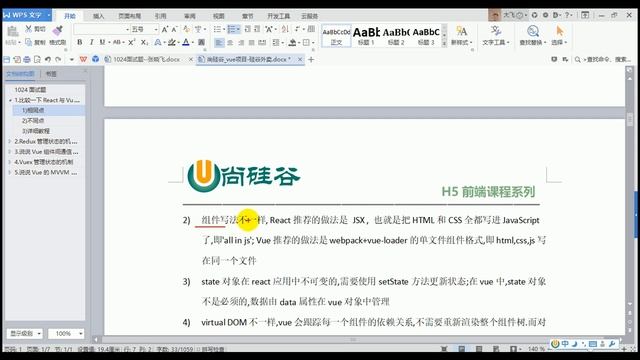640x360 pixels.
Task: Click the increase indent icon
Action: point(257,29)
